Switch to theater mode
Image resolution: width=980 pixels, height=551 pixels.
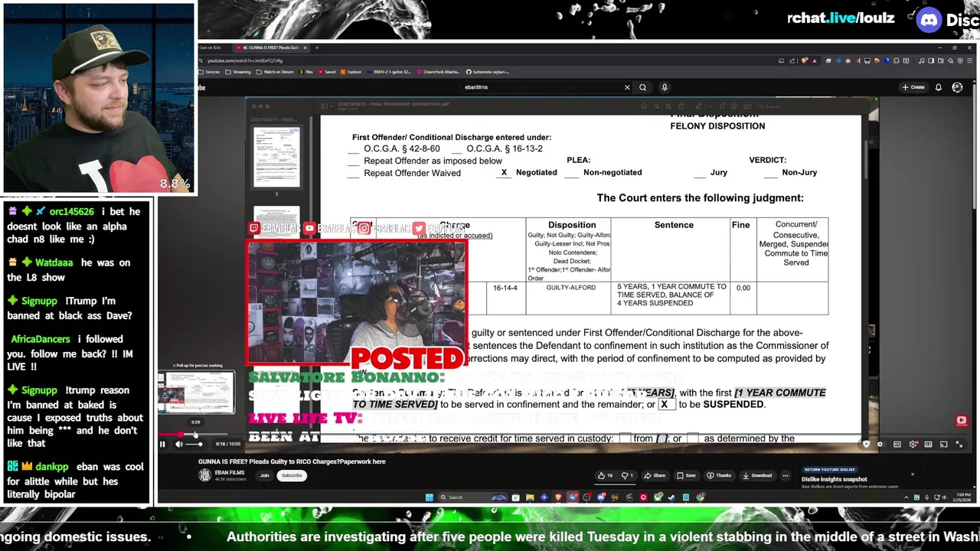click(928, 444)
